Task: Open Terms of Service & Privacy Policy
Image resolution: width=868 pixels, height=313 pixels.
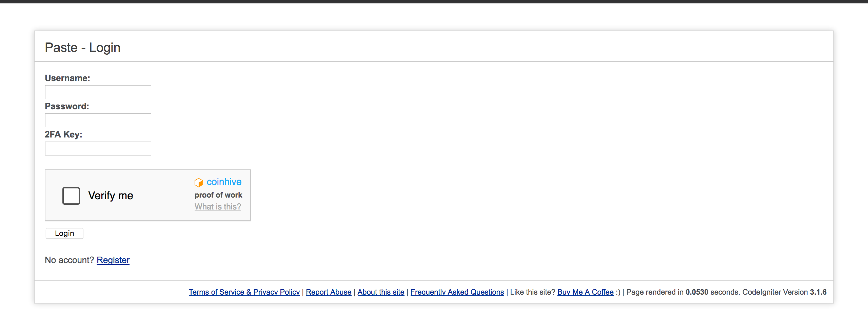Action: [244, 292]
